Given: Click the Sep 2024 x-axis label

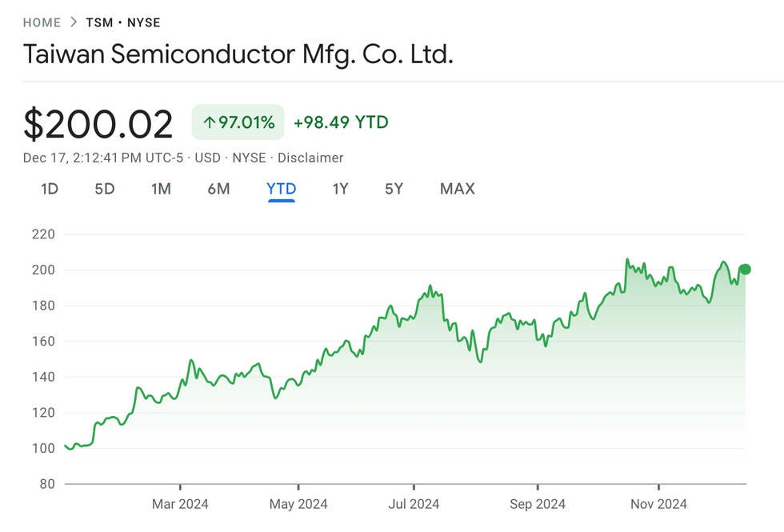Looking at the screenshot, I should point(538,504).
